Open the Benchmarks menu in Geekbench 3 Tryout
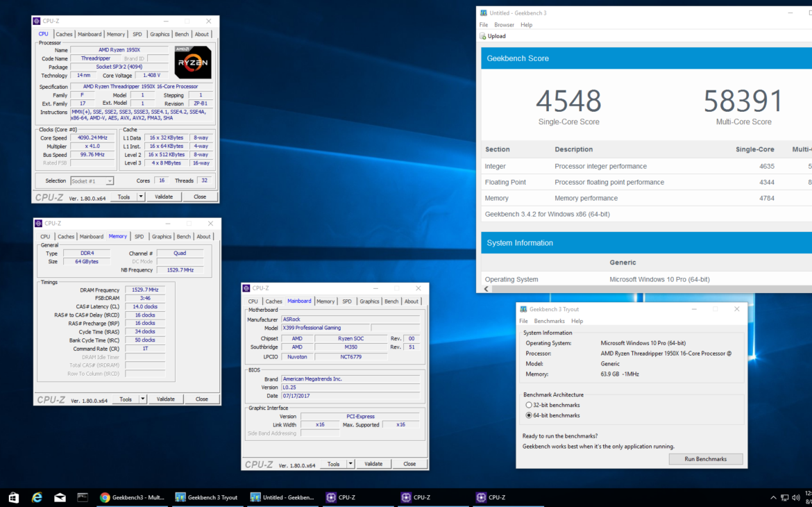 (549, 321)
